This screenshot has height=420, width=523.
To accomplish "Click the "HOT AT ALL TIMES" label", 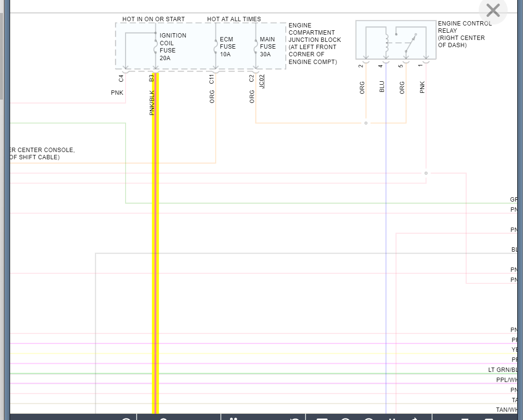I will point(234,19).
